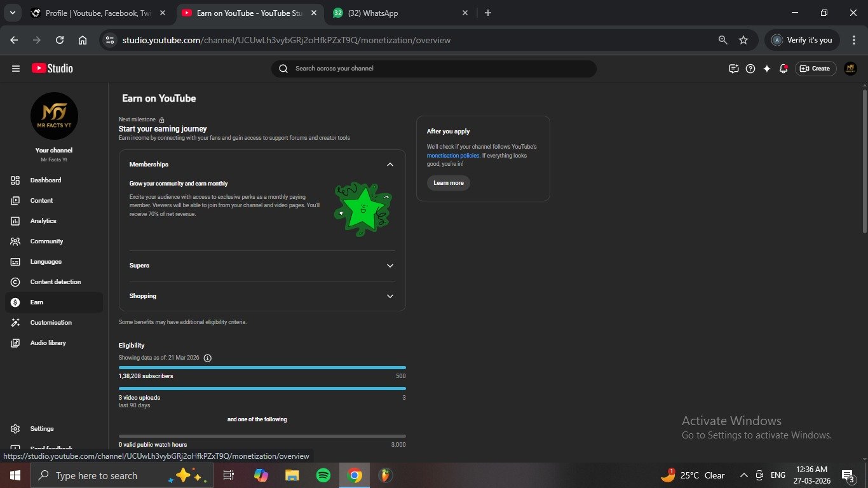
Task: Expand the Shopping section
Action: tap(390, 296)
